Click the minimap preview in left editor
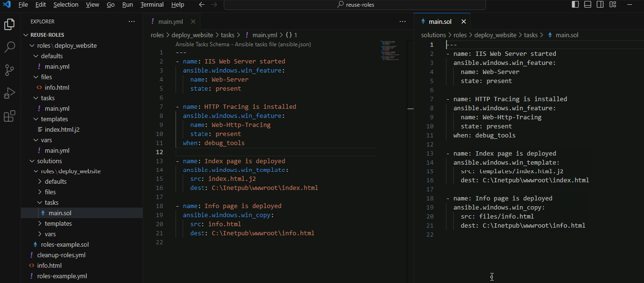The width and height of the screenshot is (644, 283). coord(390,49)
